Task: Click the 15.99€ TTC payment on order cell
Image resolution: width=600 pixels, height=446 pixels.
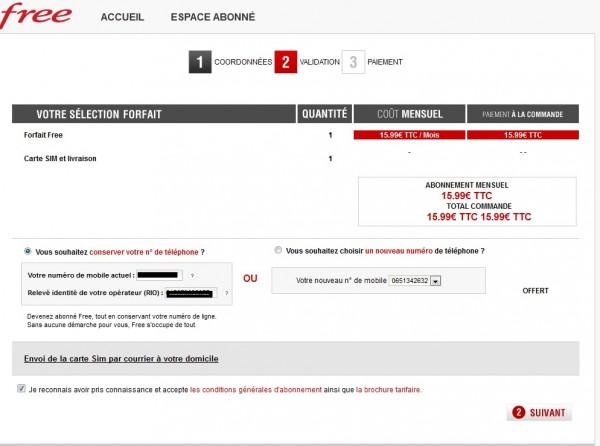Action: pos(523,135)
